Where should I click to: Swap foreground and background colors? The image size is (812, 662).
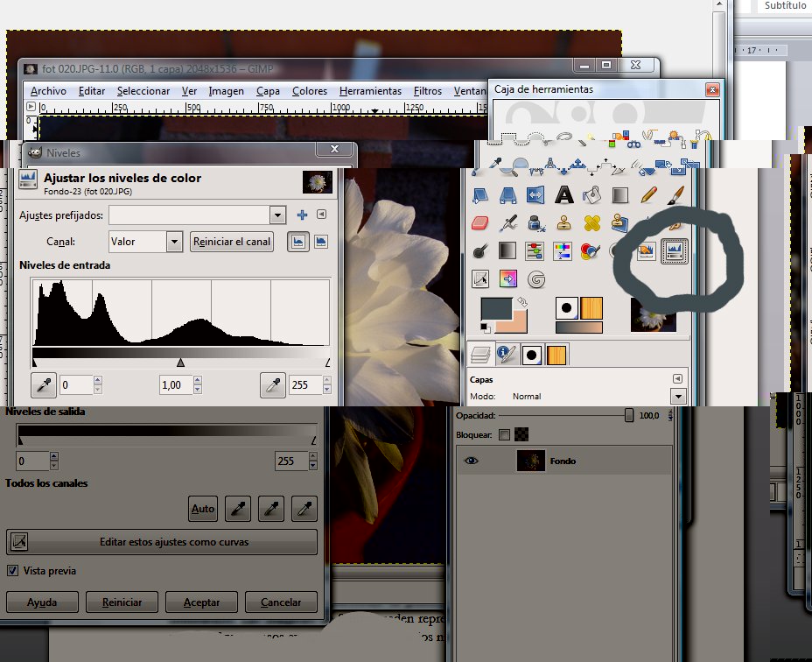[x=522, y=302]
